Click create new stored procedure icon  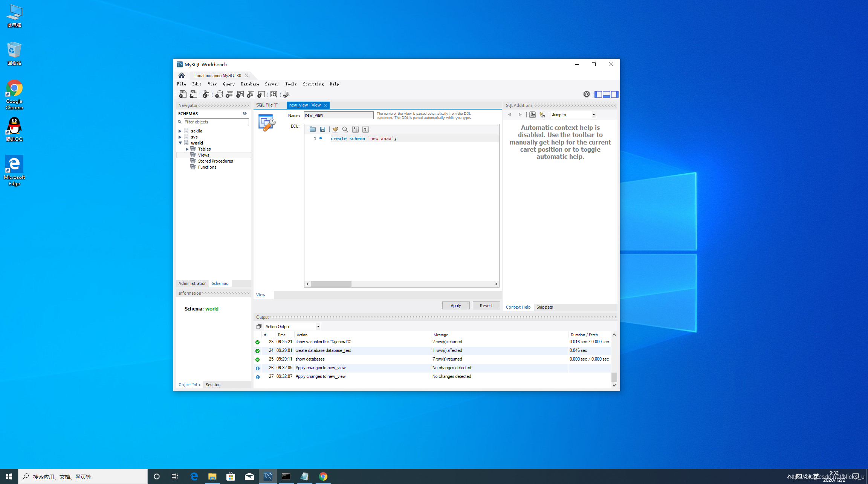[251, 94]
